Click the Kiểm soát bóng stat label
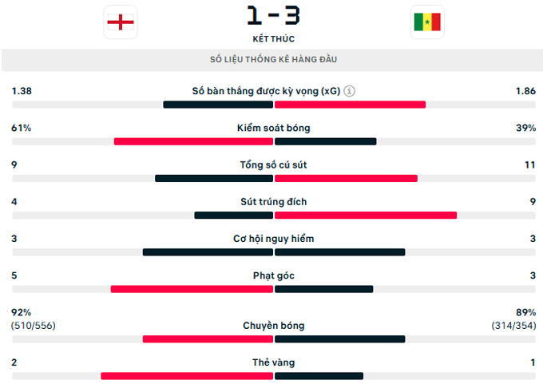 tap(273, 128)
